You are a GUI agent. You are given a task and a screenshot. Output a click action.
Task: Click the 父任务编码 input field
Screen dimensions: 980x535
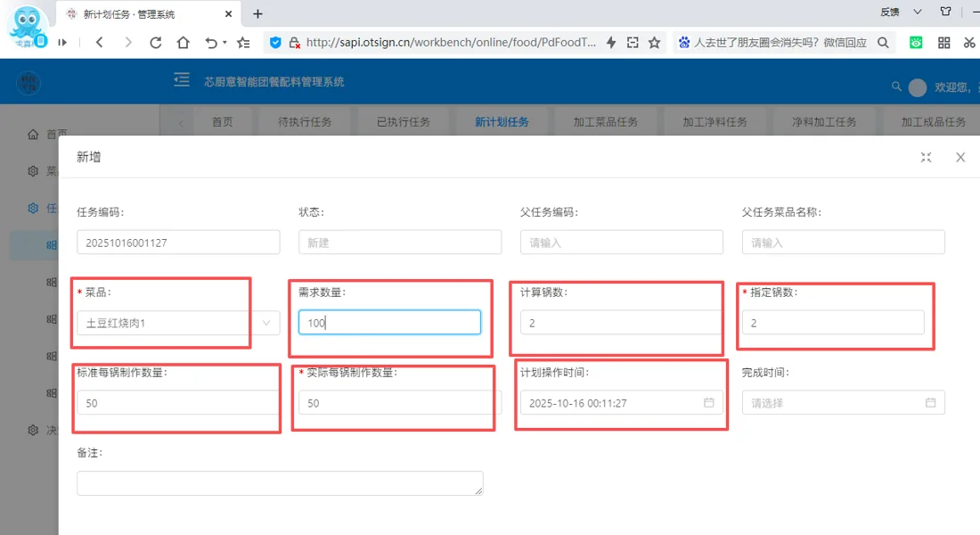coord(622,243)
